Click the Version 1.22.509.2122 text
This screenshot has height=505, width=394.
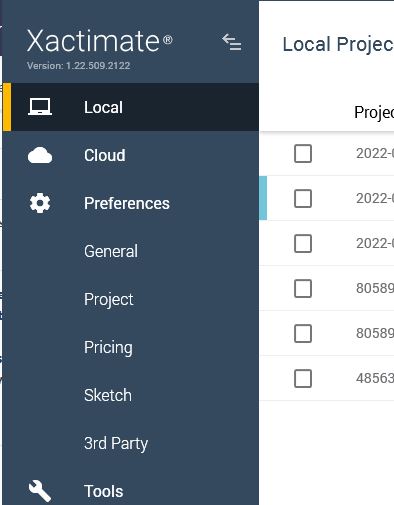tap(79, 66)
